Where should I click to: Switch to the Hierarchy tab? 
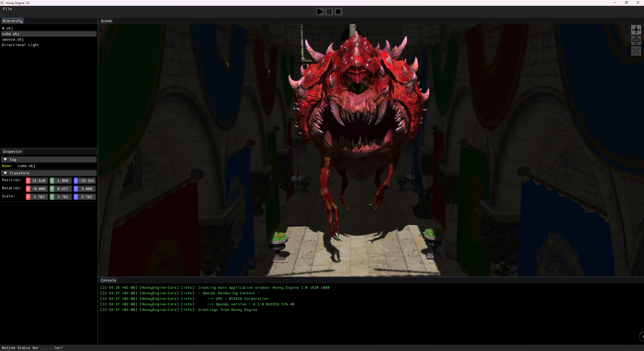pos(13,21)
